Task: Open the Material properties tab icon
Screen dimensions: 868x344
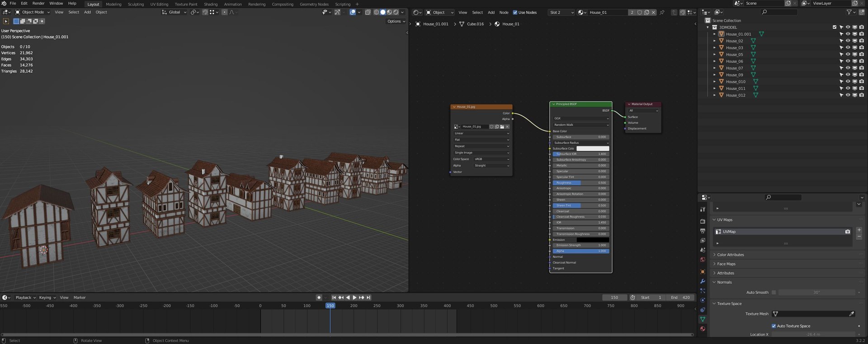Action: coord(703,329)
